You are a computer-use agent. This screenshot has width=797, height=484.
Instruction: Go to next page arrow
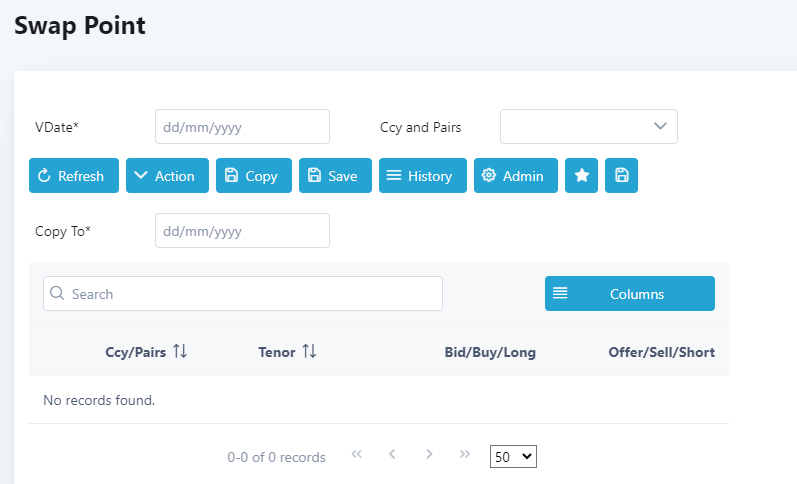[429, 454]
